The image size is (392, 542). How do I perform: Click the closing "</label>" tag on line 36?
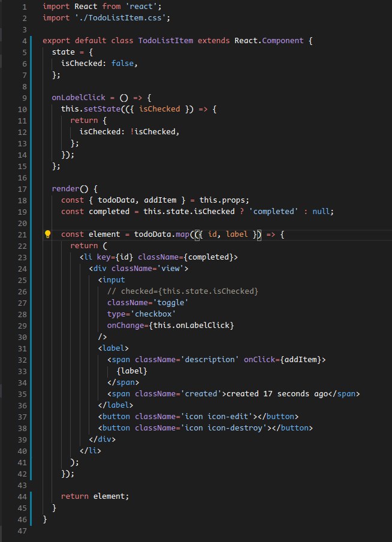[x=116, y=406]
